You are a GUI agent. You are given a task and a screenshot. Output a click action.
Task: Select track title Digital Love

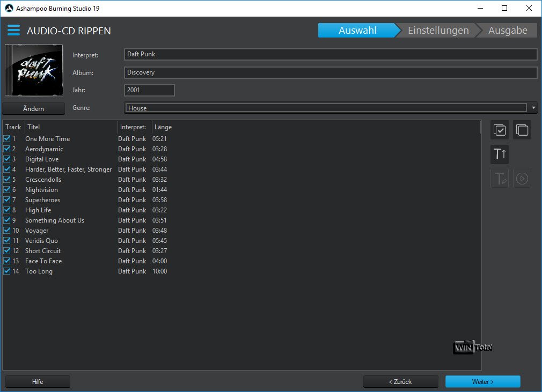click(42, 159)
